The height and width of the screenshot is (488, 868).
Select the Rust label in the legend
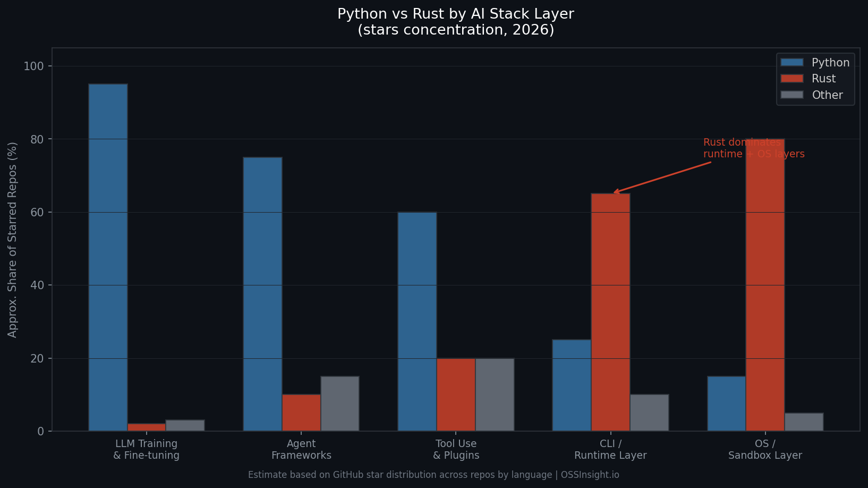tap(824, 78)
